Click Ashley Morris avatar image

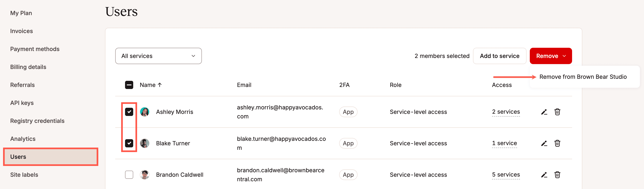144,112
